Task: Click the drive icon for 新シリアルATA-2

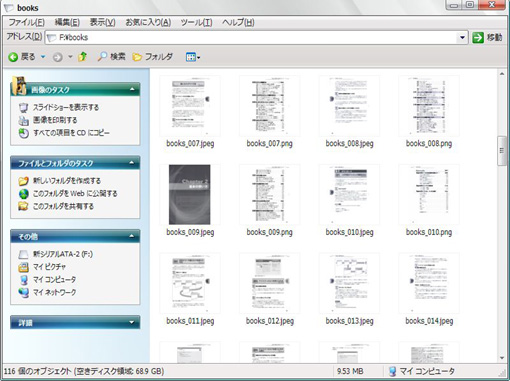Action: click(x=23, y=255)
